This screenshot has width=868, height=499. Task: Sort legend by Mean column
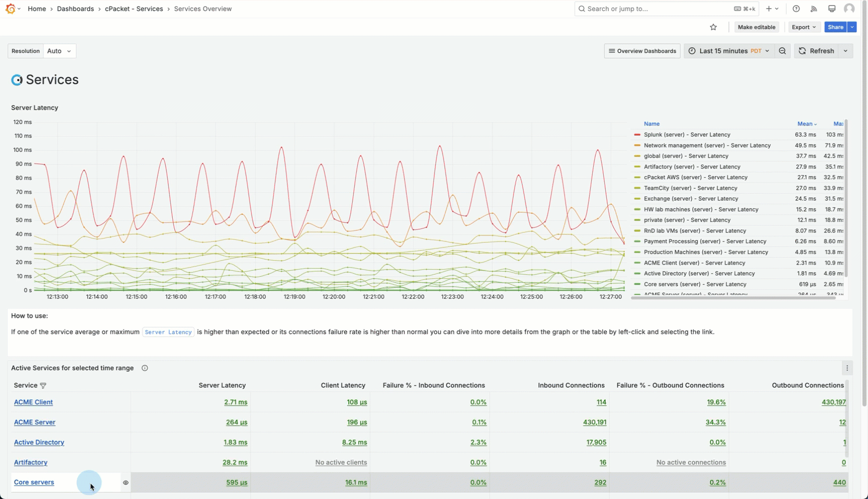pos(807,124)
